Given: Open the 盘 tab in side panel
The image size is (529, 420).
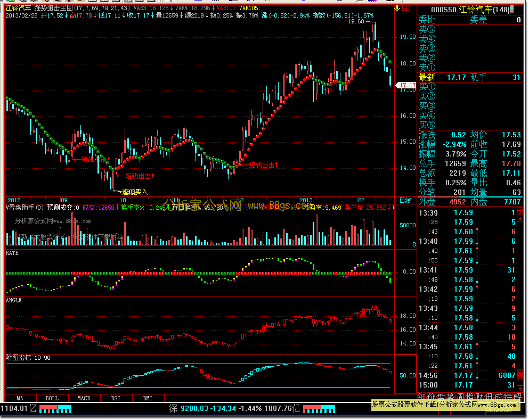Looking at the screenshot, I should [x=441, y=397].
